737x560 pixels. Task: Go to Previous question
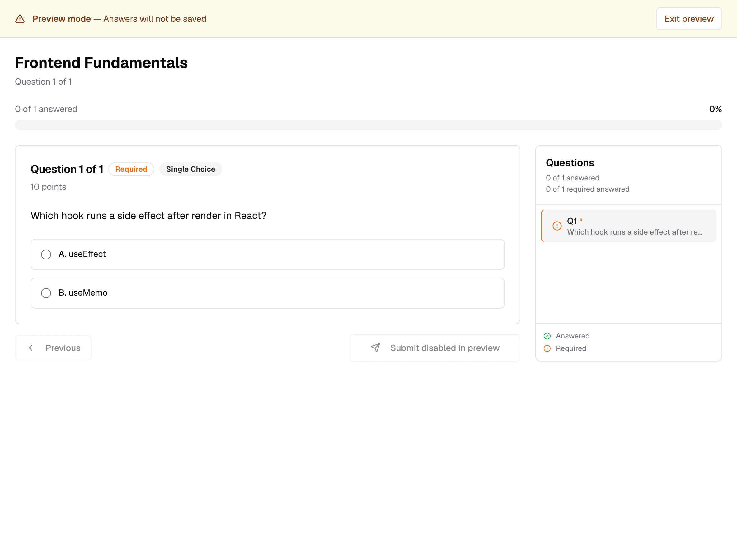[x=53, y=348]
